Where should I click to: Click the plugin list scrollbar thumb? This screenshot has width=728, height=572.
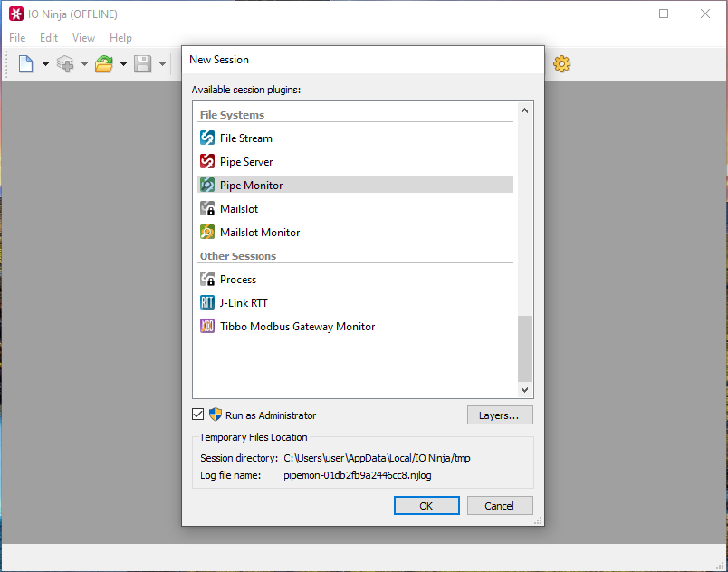[x=524, y=348]
